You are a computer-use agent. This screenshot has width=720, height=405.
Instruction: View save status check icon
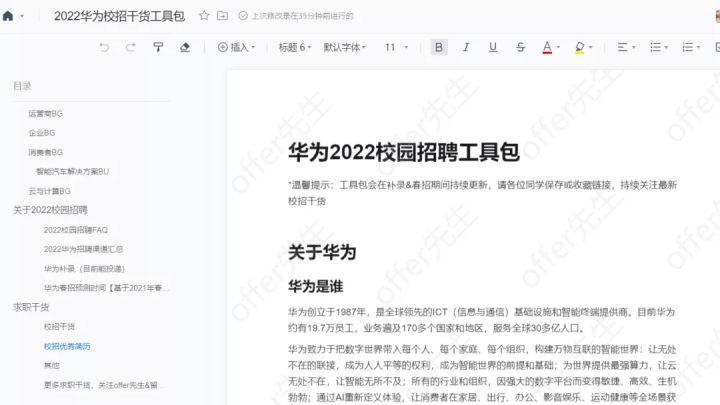point(243,16)
